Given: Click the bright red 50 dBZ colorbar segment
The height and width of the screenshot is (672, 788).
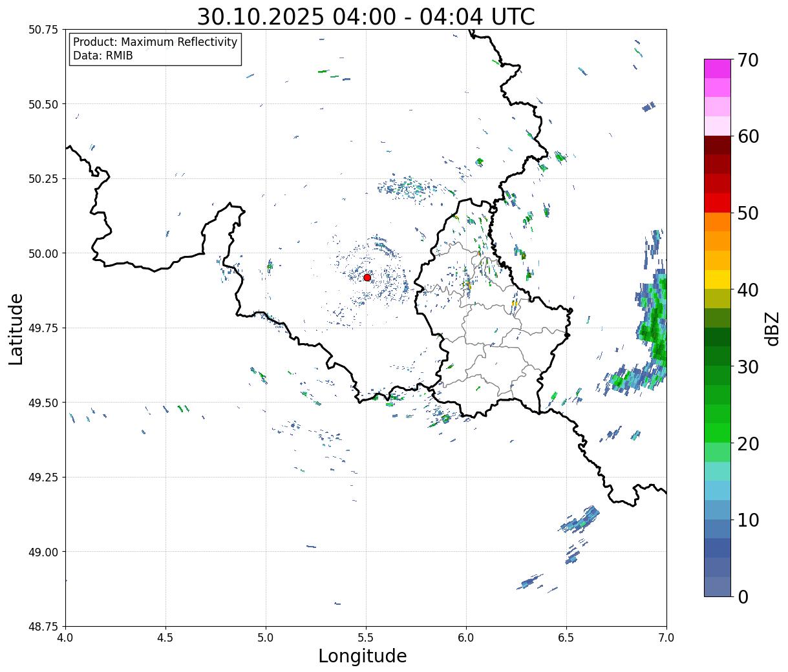Looking at the screenshot, I should point(718,203).
